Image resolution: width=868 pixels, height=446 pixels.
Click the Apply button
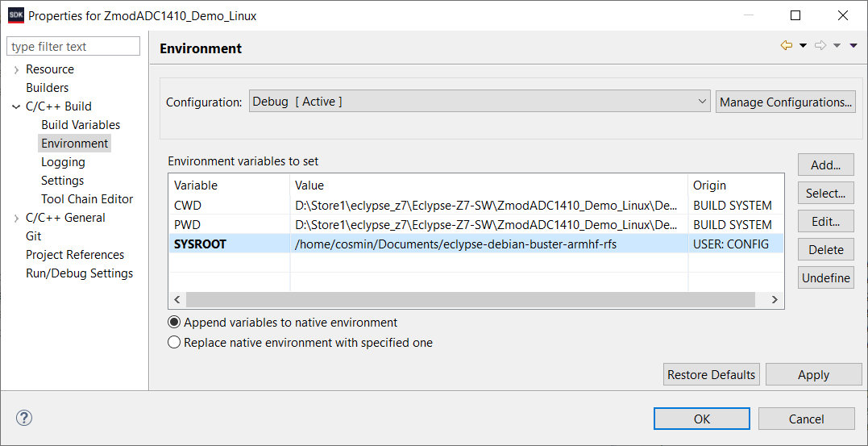[x=813, y=374]
